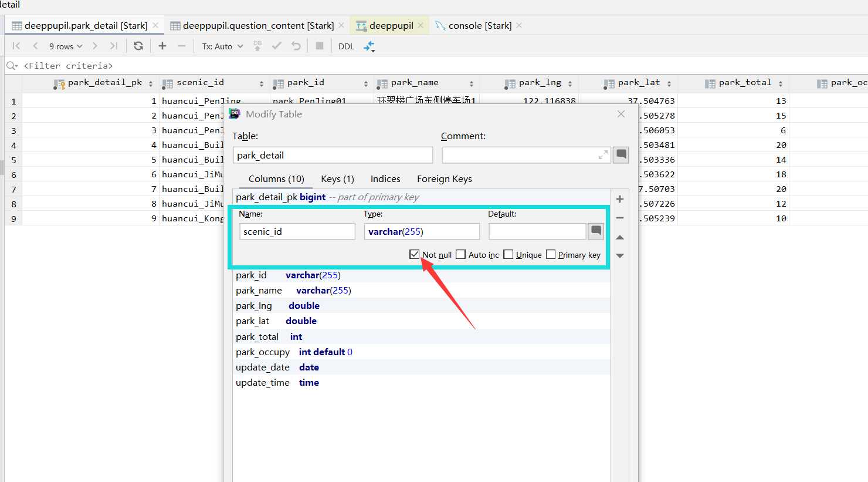Sort by the park_lat column arrows

(669, 83)
